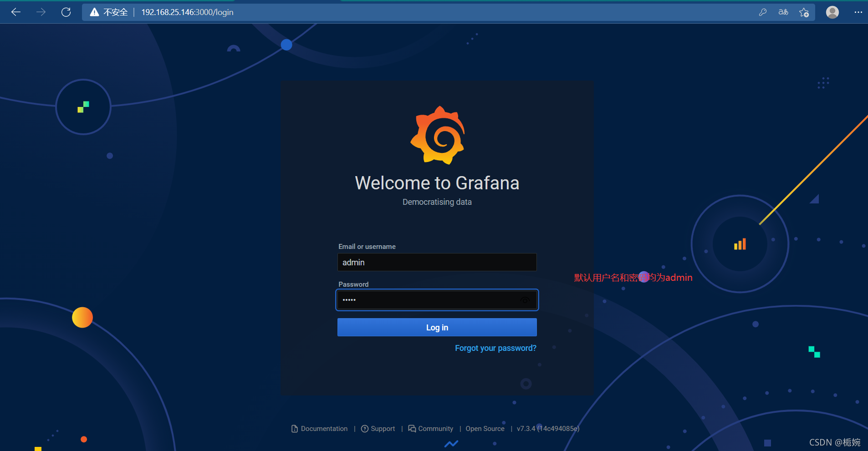Click the browser forward arrow
Screen dimensions: 868x451
pos(41,12)
